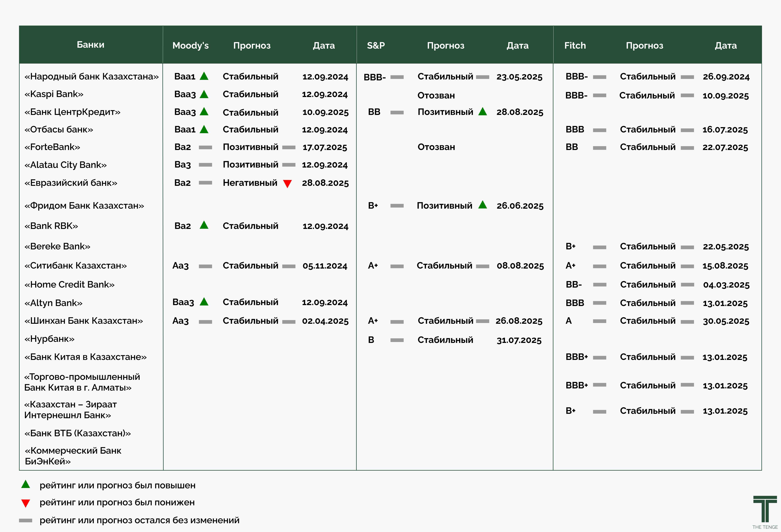781x532 pixels.
Task: Click «Банк ВТБ (Казахстан)» bank name
Action: [78, 433]
